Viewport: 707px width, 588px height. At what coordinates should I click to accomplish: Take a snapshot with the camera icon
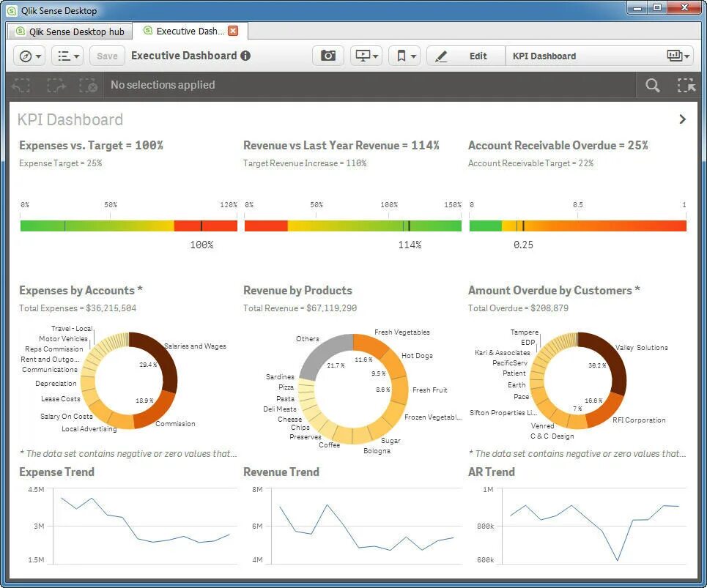327,56
